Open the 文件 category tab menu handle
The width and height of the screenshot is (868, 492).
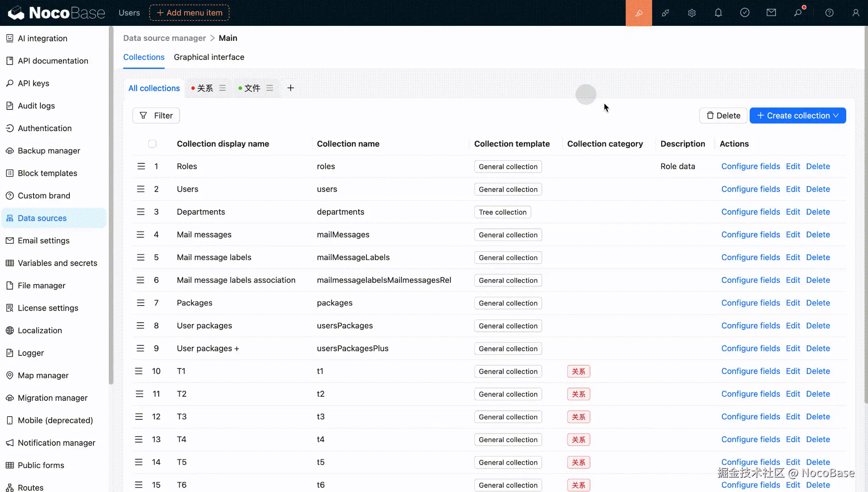270,88
